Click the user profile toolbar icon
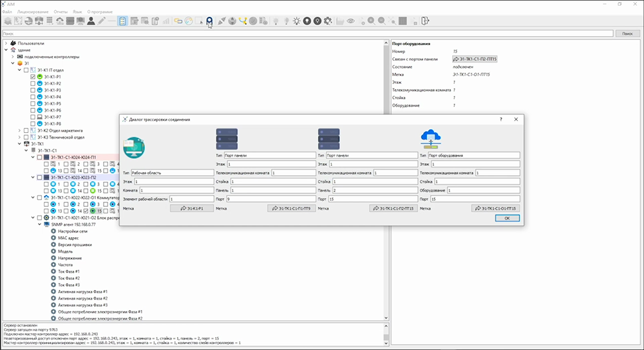 click(91, 21)
